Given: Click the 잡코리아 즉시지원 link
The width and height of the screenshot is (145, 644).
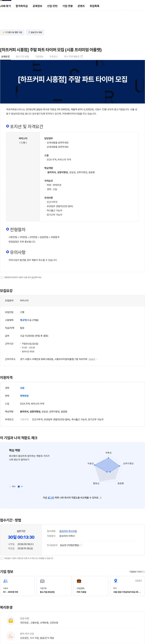Looking at the screenshot, I should [68, 531].
